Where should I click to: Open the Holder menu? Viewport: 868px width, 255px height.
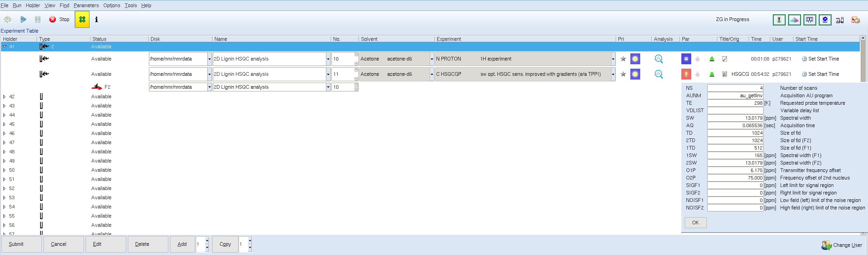click(x=33, y=5)
